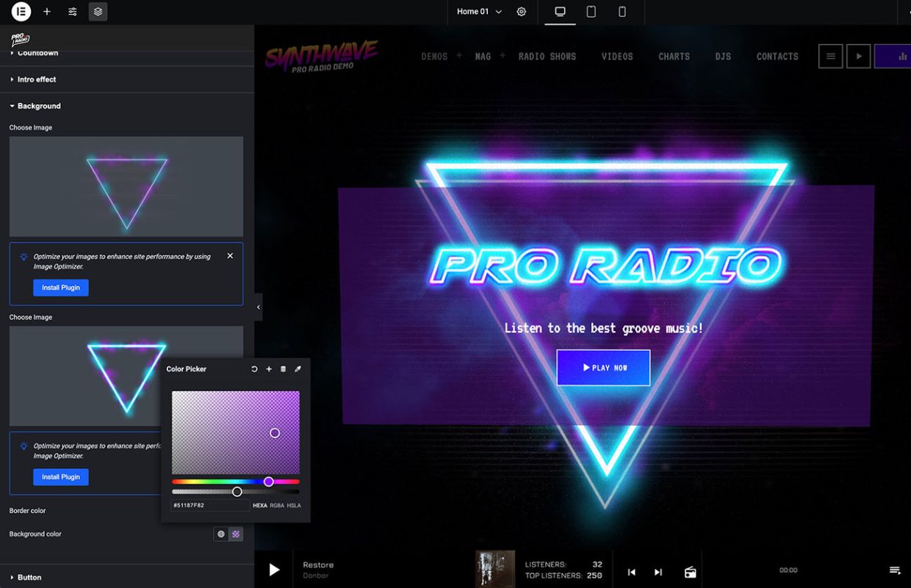911x588 pixels.
Task: Pick color with eyedropper icon
Action: pos(298,369)
